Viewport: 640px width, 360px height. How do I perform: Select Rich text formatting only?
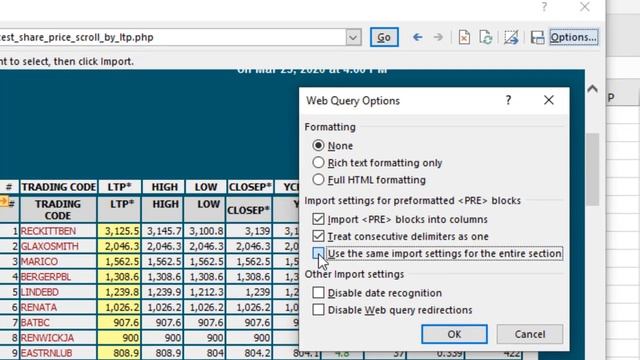click(x=318, y=163)
